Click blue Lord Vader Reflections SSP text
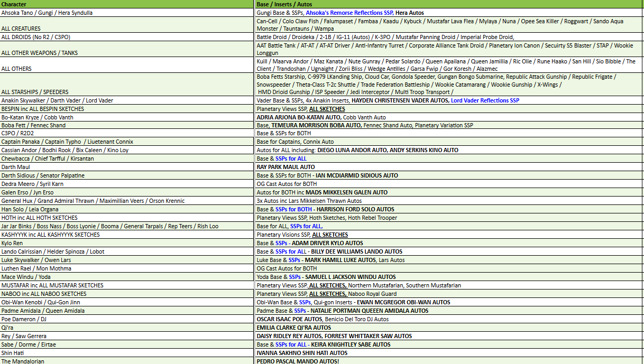 (x=484, y=100)
